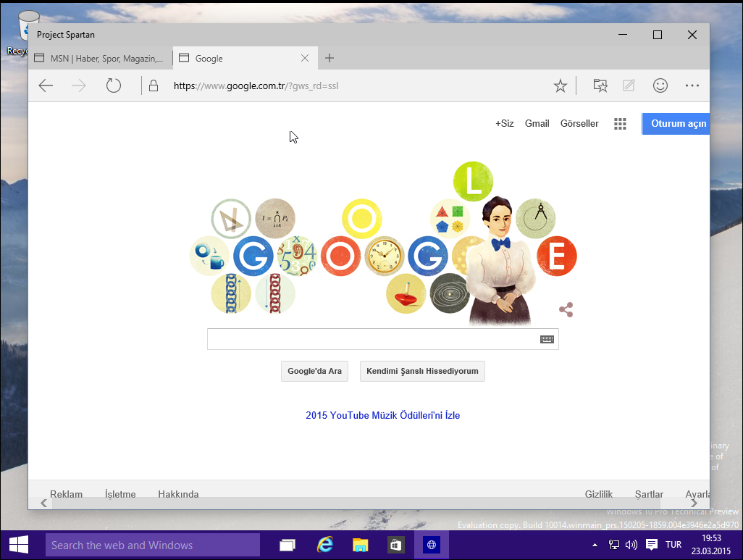Show hidden tray icons arrow
The width and height of the screenshot is (743, 560).
(595, 545)
